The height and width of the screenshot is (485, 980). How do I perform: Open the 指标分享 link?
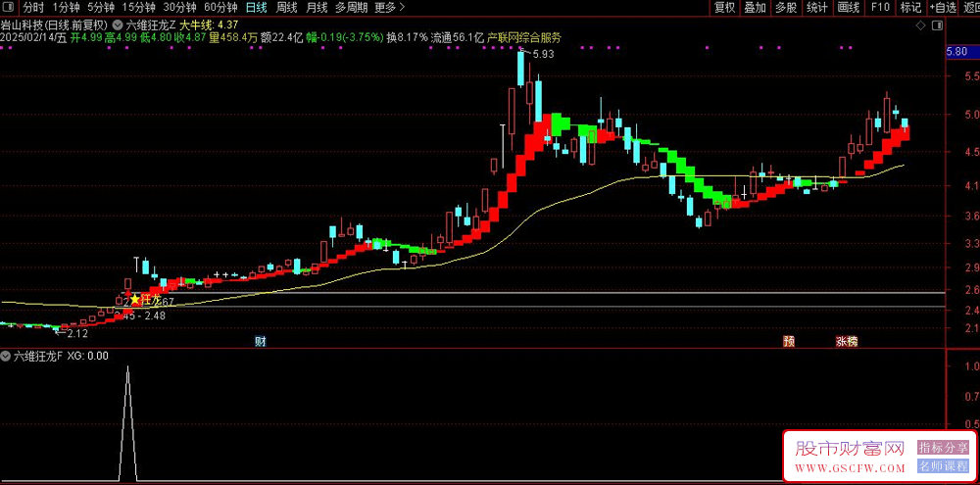point(943,448)
